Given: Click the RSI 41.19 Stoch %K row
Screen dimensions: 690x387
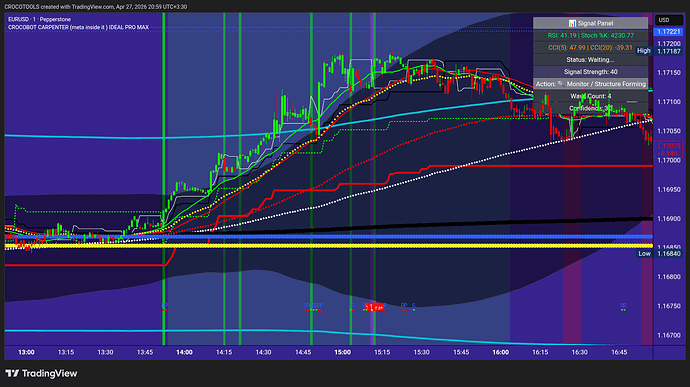Looking at the screenshot, I should (x=591, y=35).
